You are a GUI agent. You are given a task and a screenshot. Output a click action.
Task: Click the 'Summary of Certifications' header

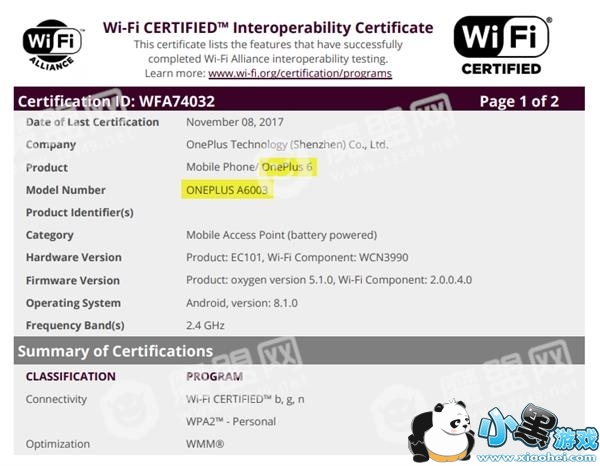pos(115,351)
